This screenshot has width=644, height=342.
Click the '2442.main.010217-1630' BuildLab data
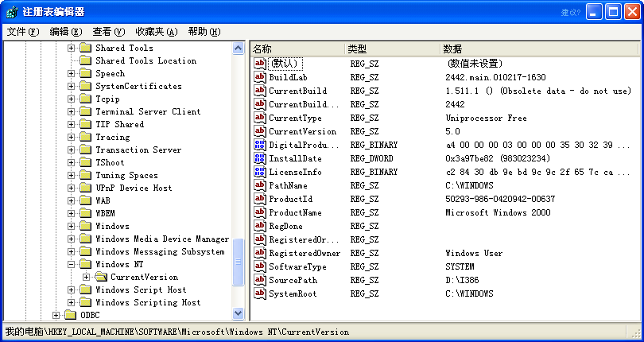click(x=495, y=77)
